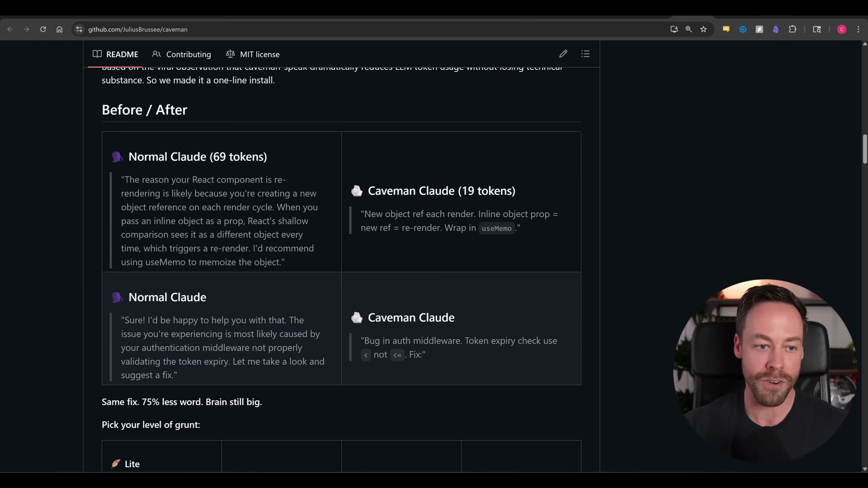Click the Caveman Claude heading without token count

point(411,318)
